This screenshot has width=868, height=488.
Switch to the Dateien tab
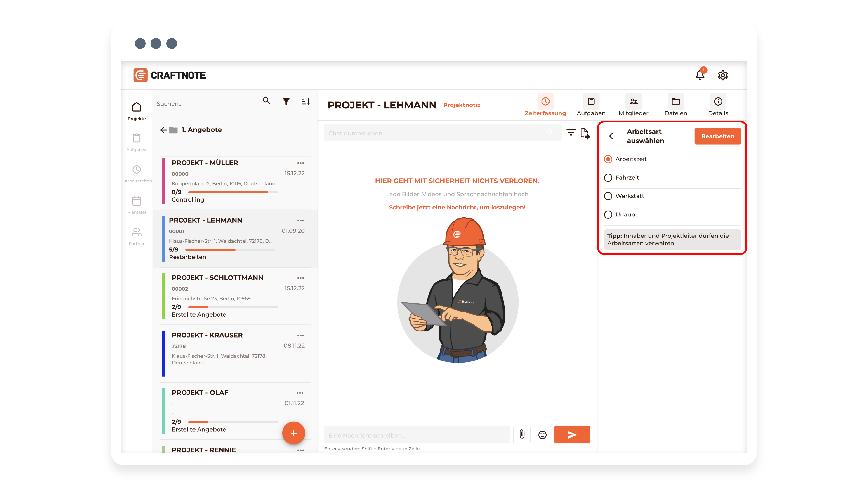click(676, 106)
